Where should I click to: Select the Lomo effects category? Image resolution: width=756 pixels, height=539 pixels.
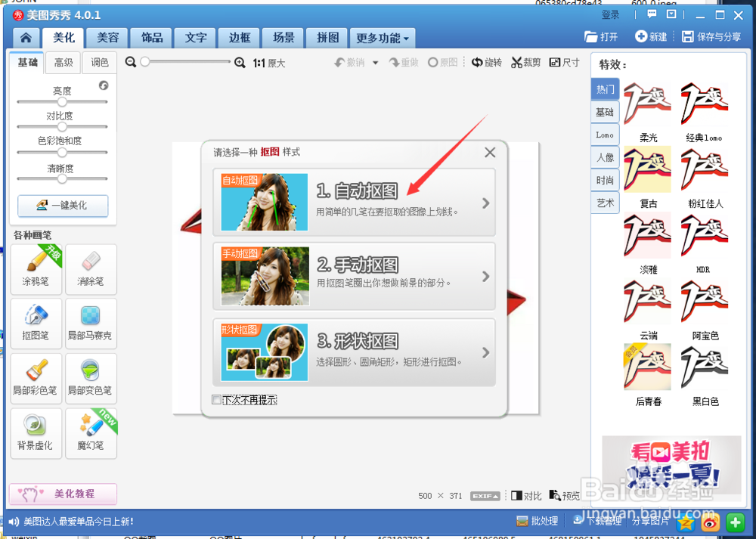(605, 135)
